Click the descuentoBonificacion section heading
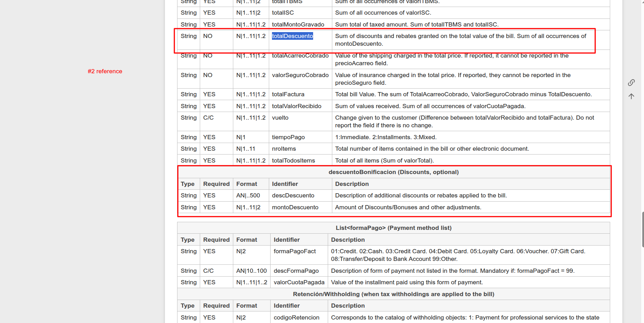The height and width of the screenshot is (323, 644). [x=393, y=172]
